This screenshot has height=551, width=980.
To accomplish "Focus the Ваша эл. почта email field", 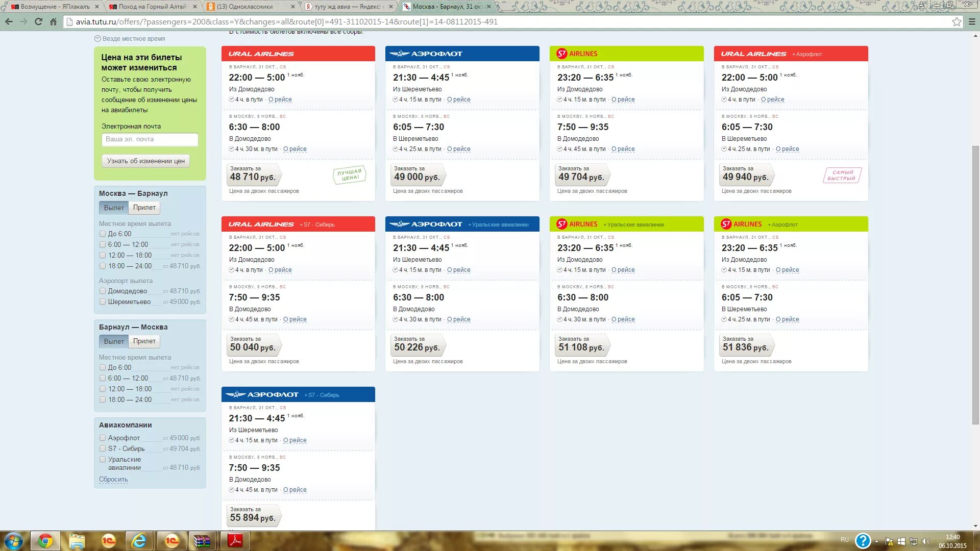I will point(150,140).
